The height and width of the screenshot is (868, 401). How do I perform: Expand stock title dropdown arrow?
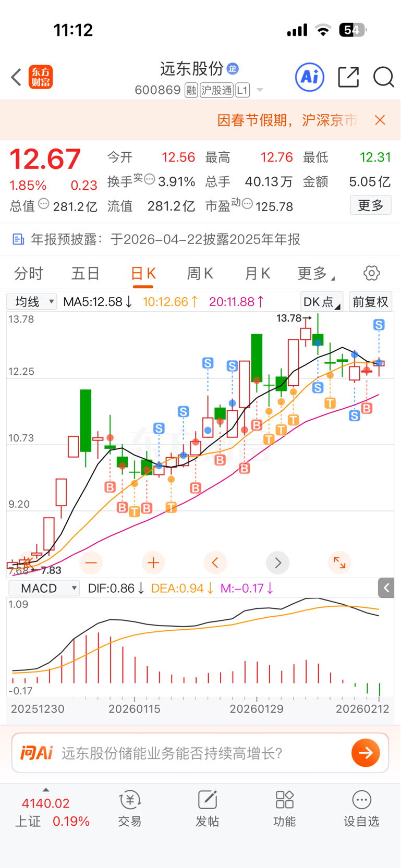(260, 90)
